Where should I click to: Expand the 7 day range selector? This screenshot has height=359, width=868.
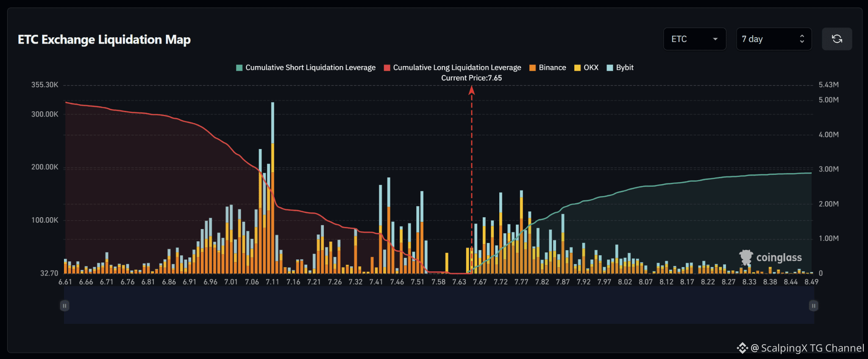coord(774,39)
